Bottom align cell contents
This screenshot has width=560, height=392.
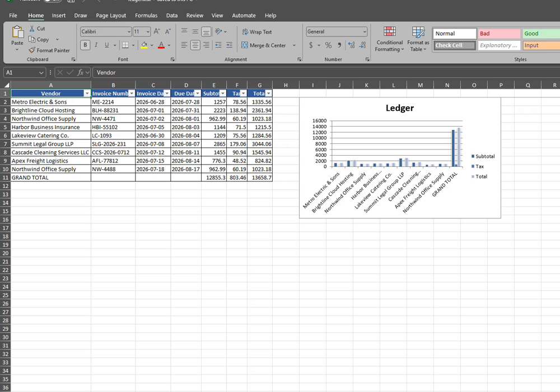tap(206, 31)
